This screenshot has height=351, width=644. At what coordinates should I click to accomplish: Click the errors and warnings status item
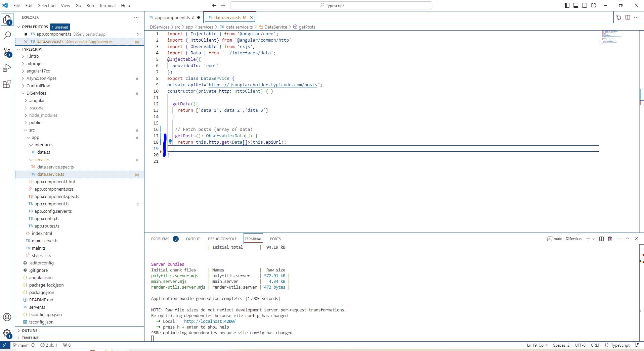pyautogui.click(x=49, y=345)
